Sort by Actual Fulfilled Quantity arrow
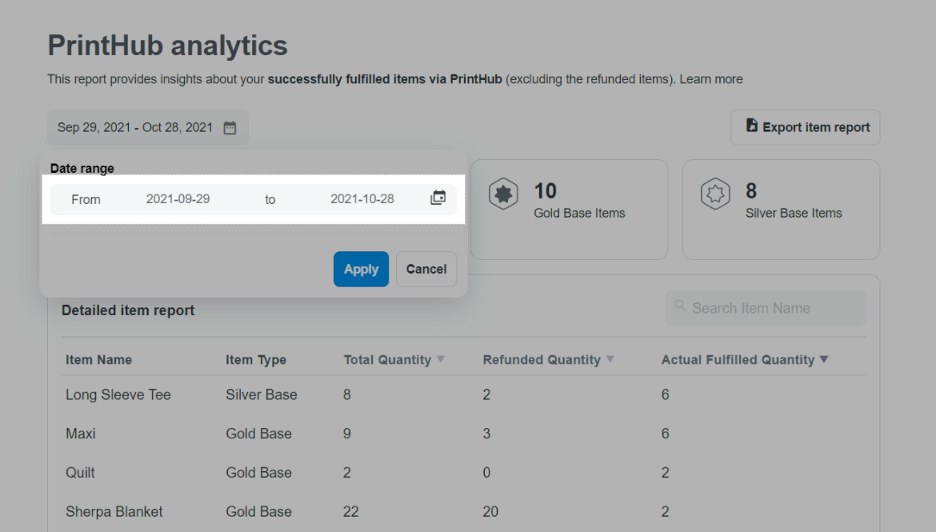Screen dimensions: 936x532 coord(824,359)
